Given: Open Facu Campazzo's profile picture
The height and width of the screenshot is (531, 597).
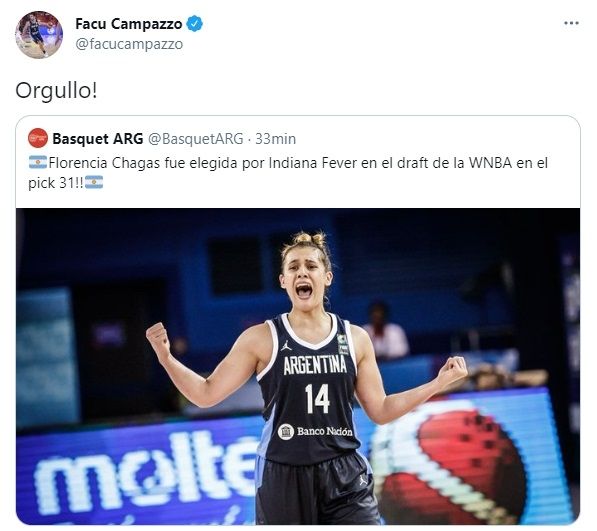Looking at the screenshot, I should [39, 35].
